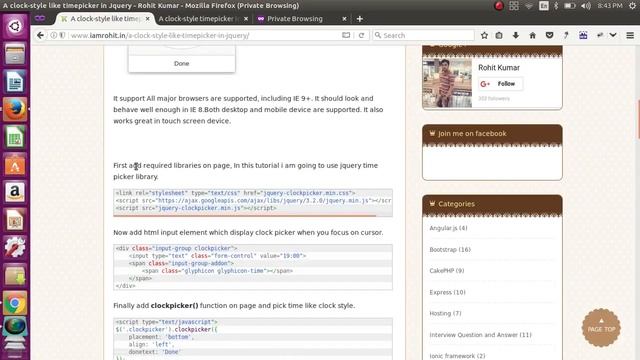Screen dimensions: 640x360
Task: Close the Private Browsing tab
Action: click(x=344, y=19)
